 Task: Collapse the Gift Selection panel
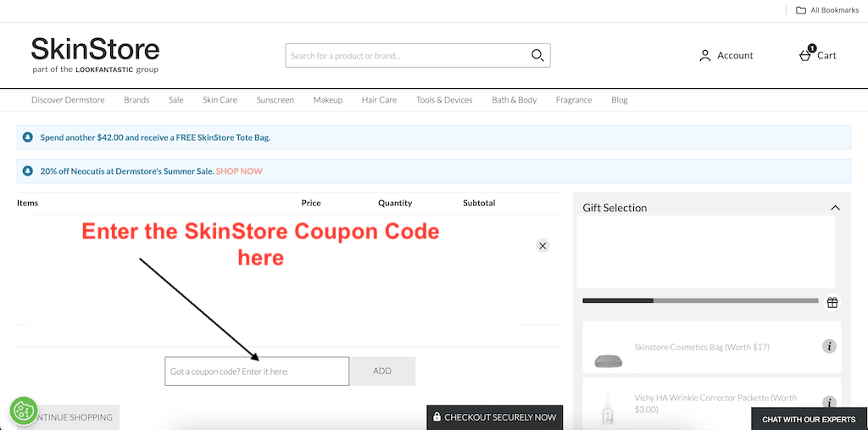(x=835, y=208)
